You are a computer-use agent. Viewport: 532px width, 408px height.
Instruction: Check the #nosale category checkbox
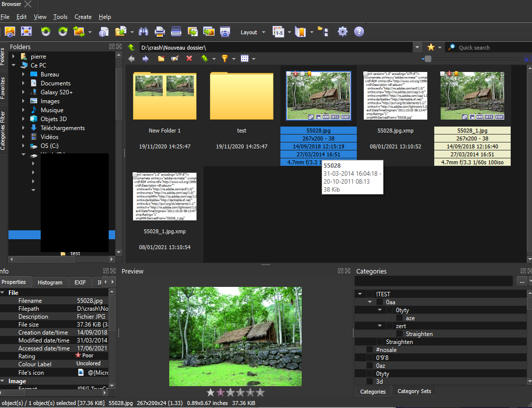[x=370, y=350]
